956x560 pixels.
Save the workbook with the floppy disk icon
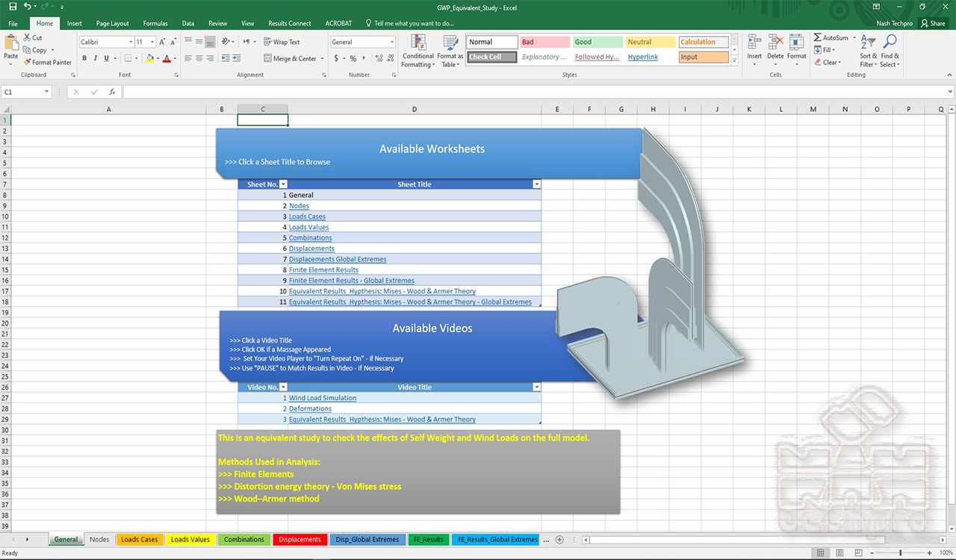(13, 7)
